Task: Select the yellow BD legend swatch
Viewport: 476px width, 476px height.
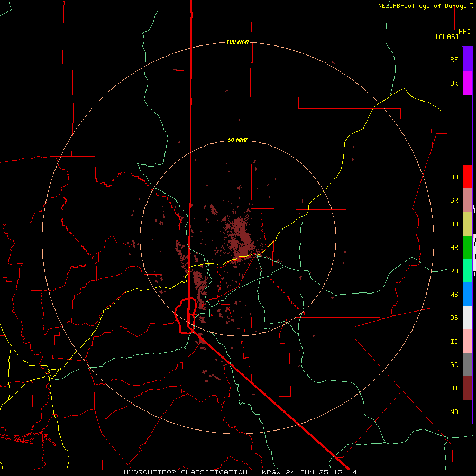Action: [x=467, y=224]
